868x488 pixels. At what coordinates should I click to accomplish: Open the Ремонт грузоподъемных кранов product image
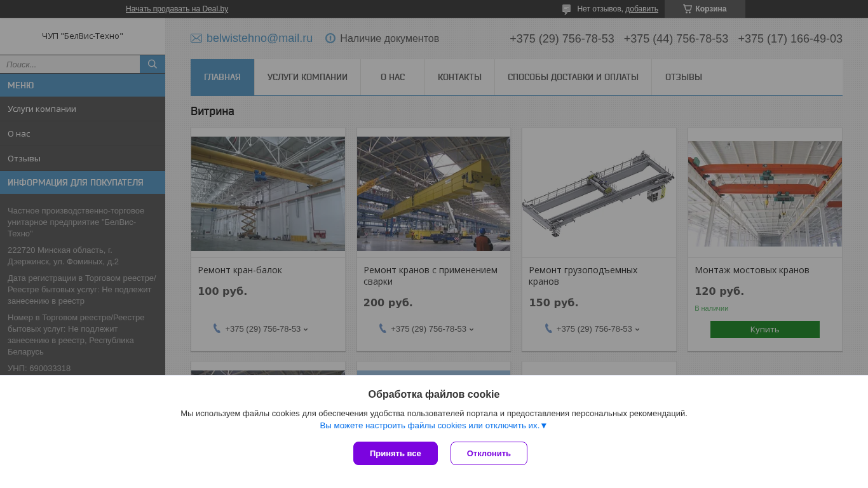pos(599,193)
